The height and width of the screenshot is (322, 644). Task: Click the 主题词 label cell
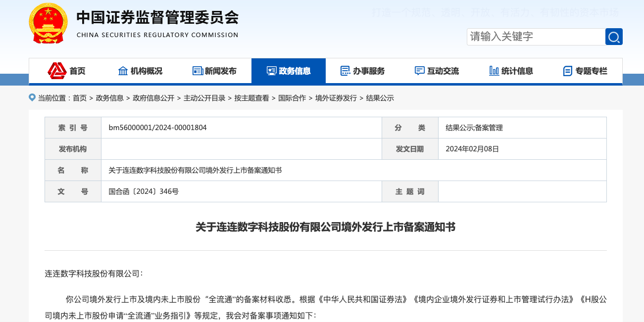tap(410, 191)
